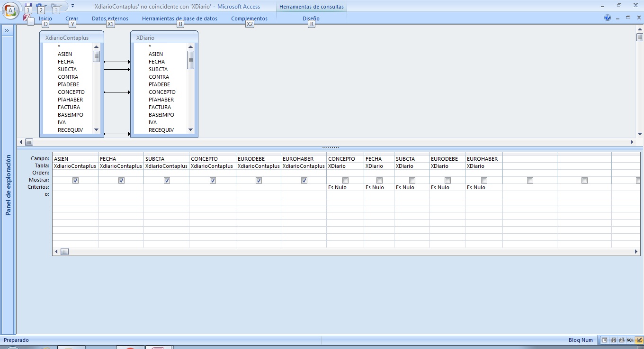Click scroll-down arrow in XDiario field list
This screenshot has width=644, height=349.
191,129
